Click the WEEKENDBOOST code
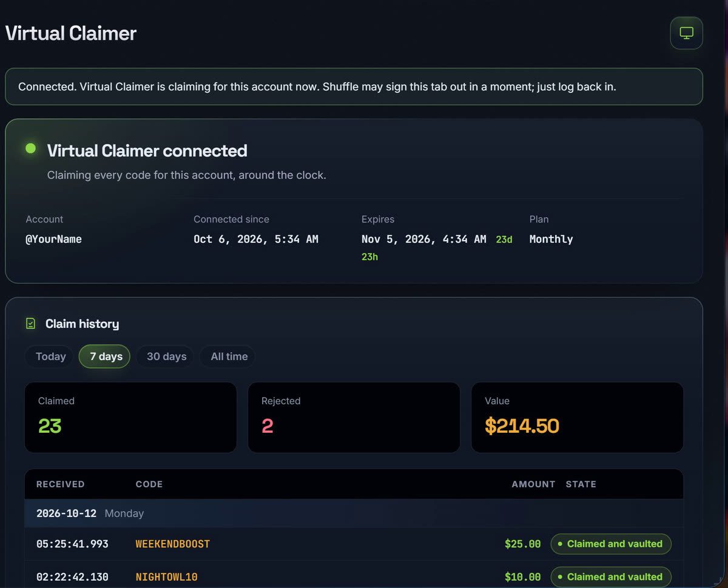Image resolution: width=728 pixels, height=588 pixels. tap(172, 544)
